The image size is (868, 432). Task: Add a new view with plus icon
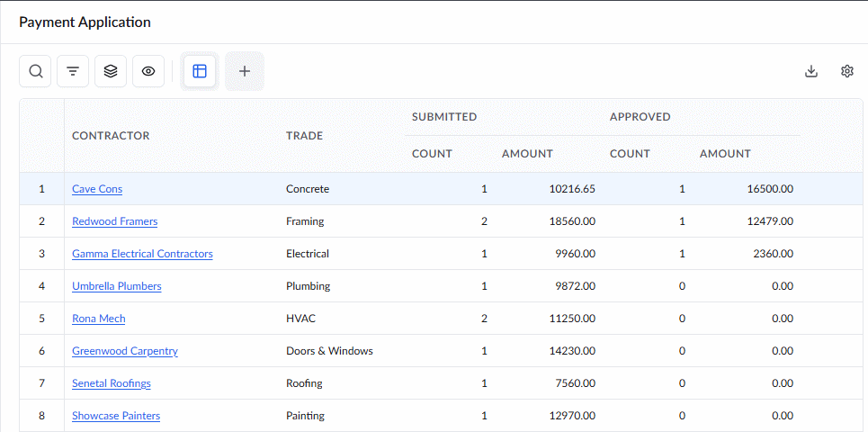click(x=245, y=71)
